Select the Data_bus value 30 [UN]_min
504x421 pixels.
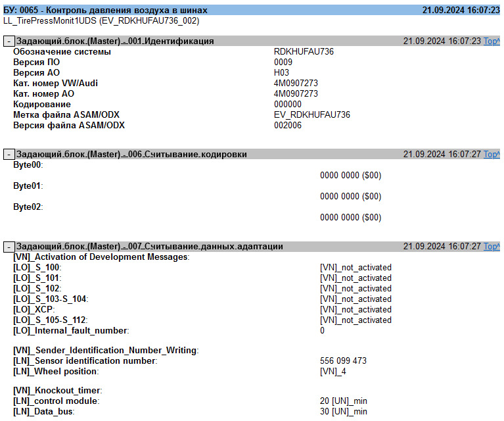coord(344,412)
